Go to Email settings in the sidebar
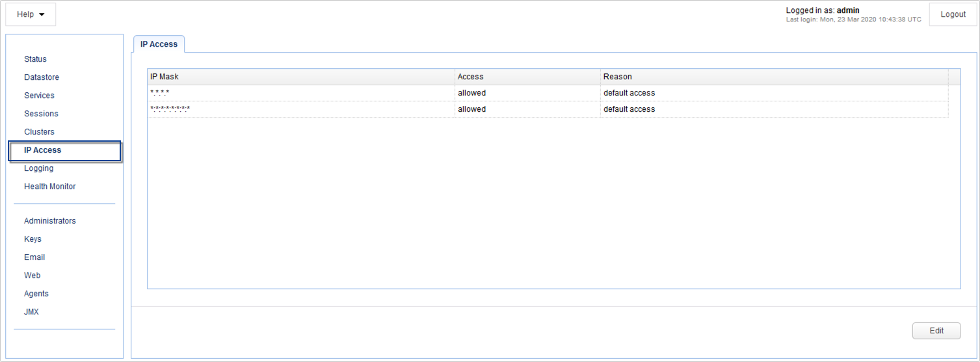 [34, 257]
